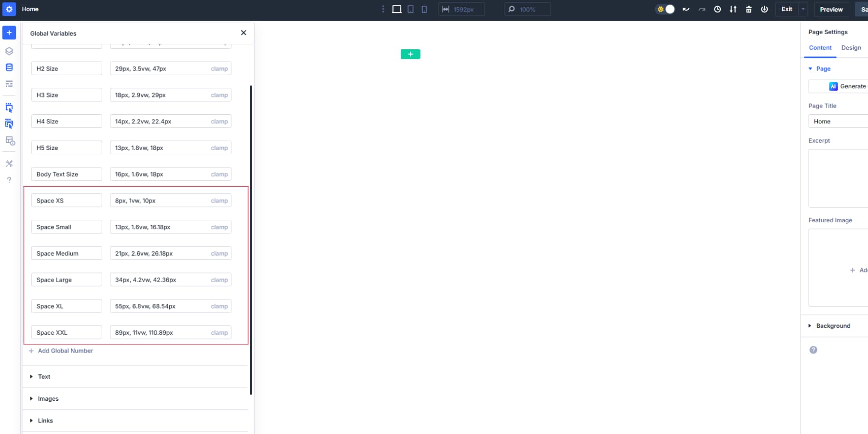Click the Preview button
868x434 pixels.
[831, 9]
